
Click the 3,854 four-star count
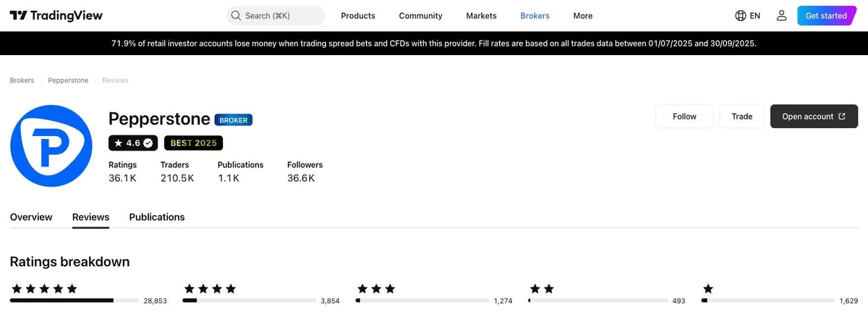point(330,300)
